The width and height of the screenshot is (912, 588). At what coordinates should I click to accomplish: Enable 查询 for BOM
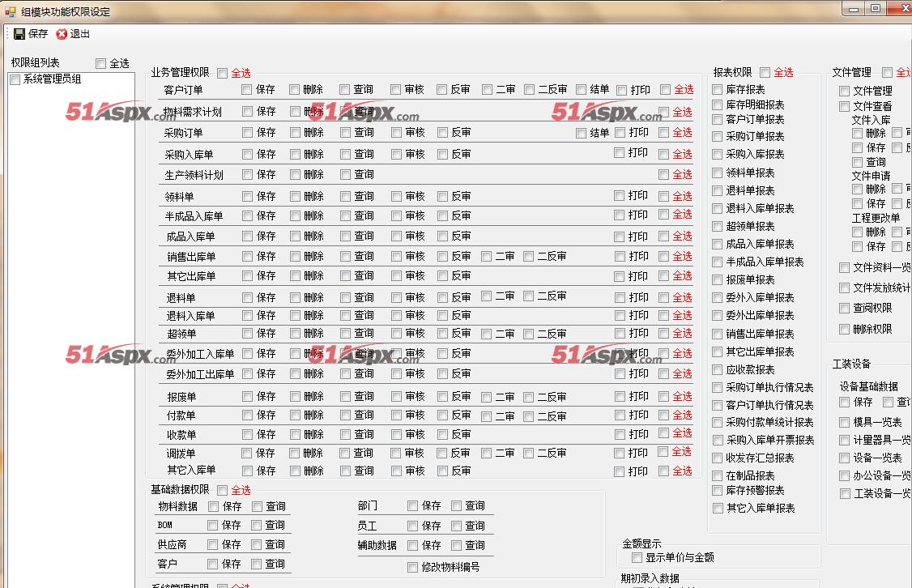(x=257, y=526)
